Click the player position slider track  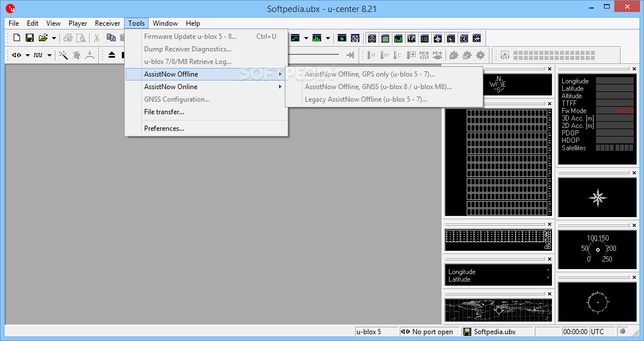pos(314,55)
